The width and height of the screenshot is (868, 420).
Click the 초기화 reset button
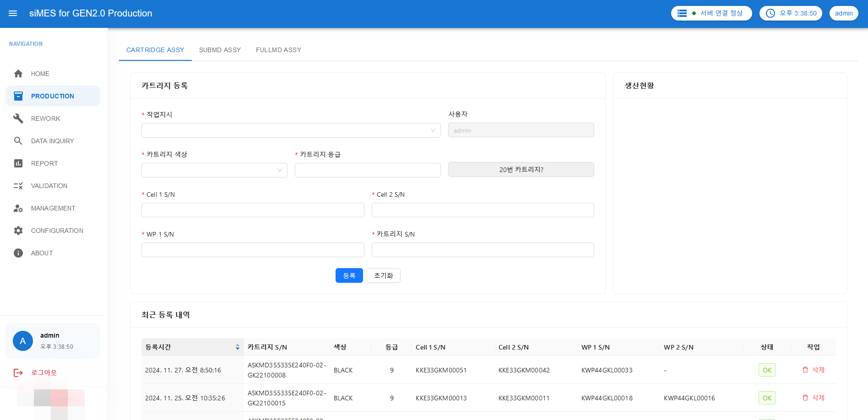click(384, 275)
